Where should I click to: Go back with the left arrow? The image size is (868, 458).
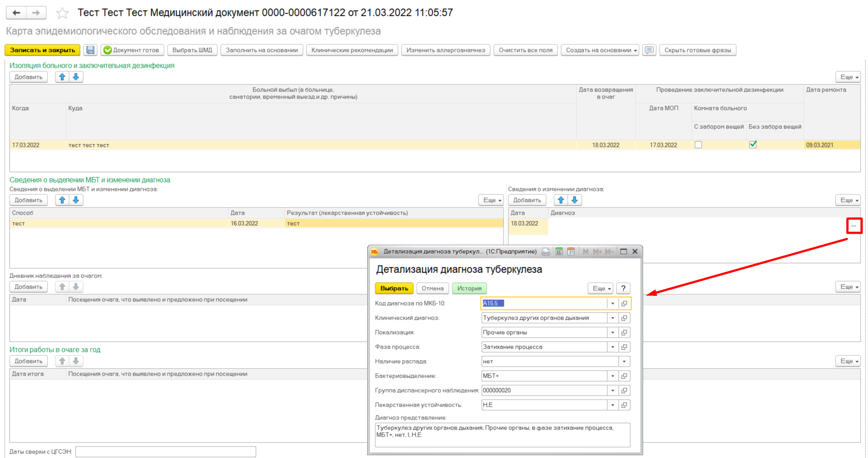tap(16, 13)
